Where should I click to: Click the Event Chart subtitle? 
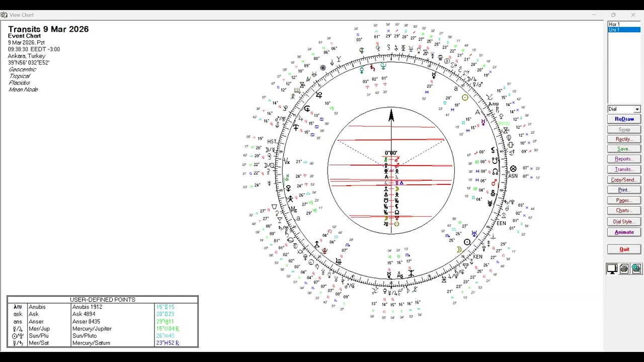(x=24, y=36)
